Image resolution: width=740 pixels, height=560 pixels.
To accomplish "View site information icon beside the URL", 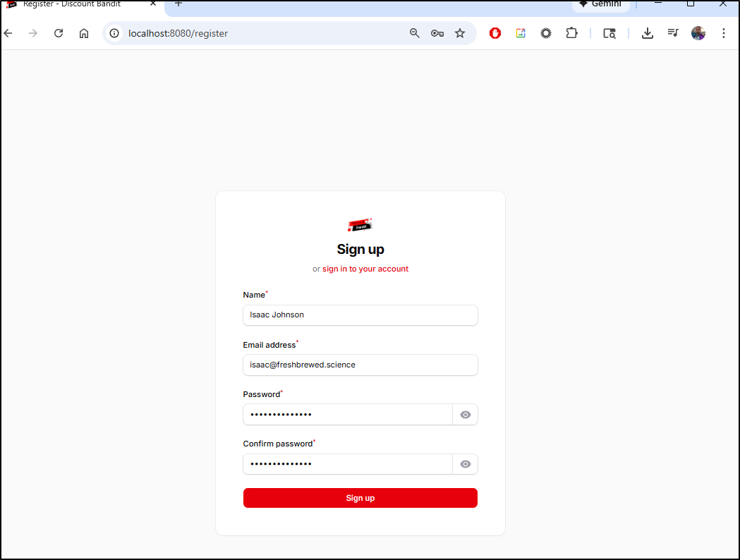I will tap(114, 33).
